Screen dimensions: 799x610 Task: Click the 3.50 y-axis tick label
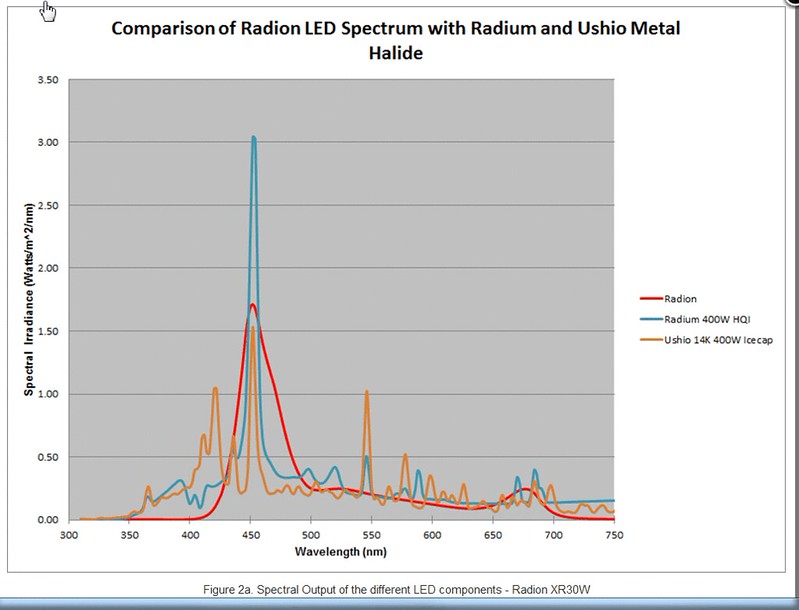(x=47, y=80)
